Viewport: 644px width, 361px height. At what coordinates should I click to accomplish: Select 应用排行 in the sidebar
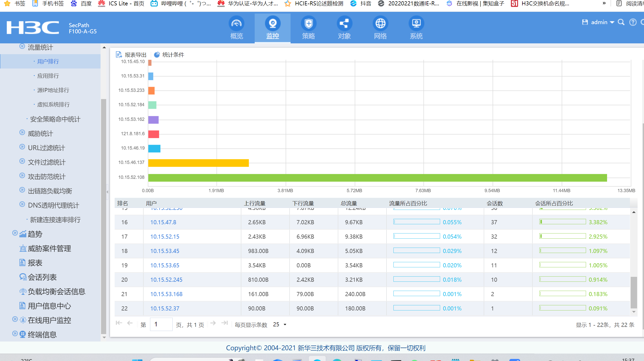point(48,76)
